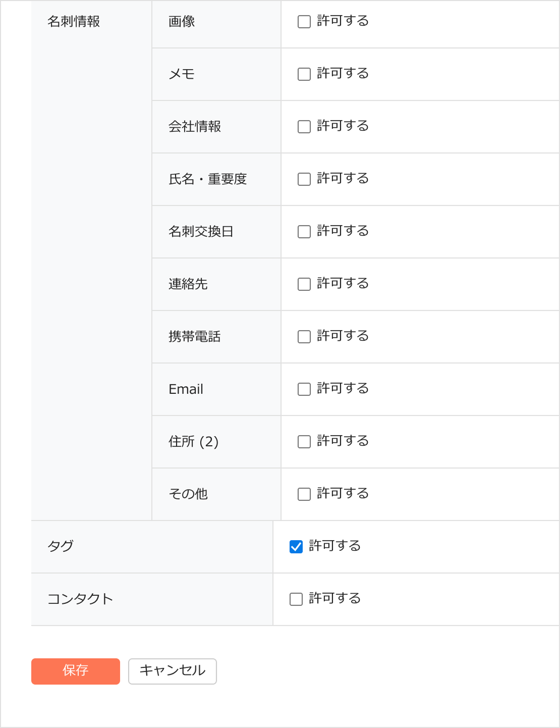Tick the メモ permission checkbox
Viewport: 560px width, 728px height.
[304, 74]
